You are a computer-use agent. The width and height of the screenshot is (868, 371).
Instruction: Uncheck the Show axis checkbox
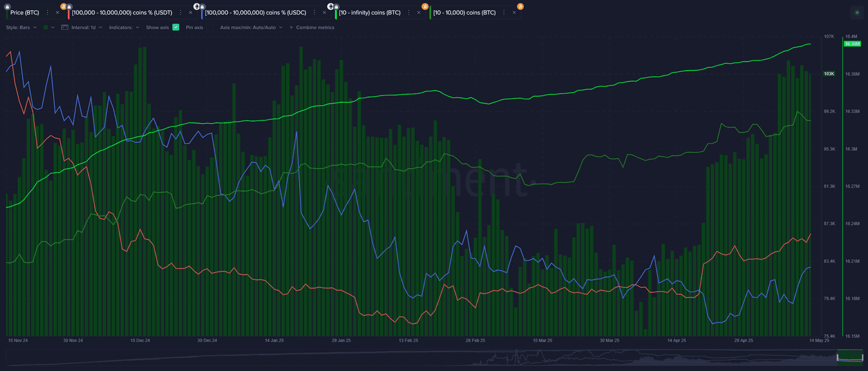tap(176, 27)
